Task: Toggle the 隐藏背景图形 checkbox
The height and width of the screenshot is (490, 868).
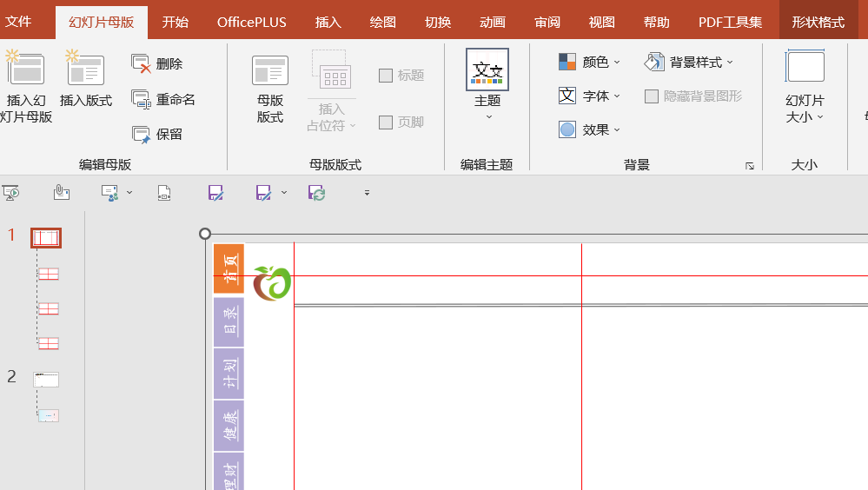Action: coord(652,96)
